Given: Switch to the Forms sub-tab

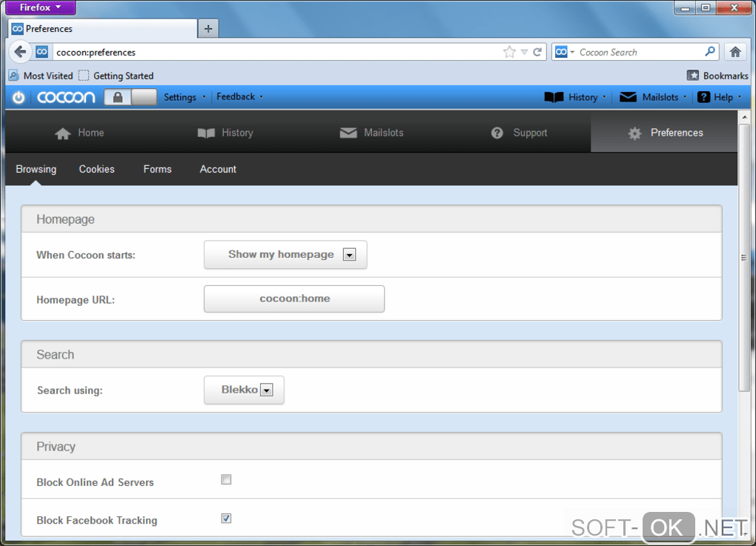Looking at the screenshot, I should coord(158,169).
